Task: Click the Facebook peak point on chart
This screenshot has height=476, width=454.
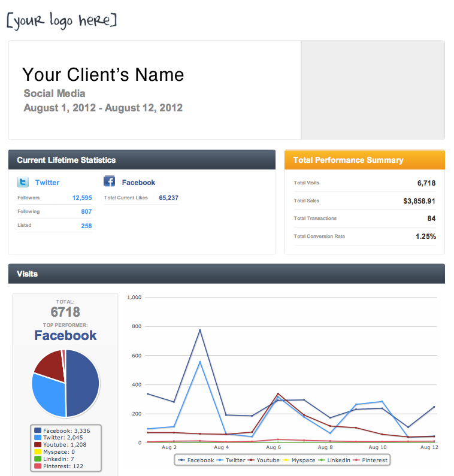Action: [200, 330]
